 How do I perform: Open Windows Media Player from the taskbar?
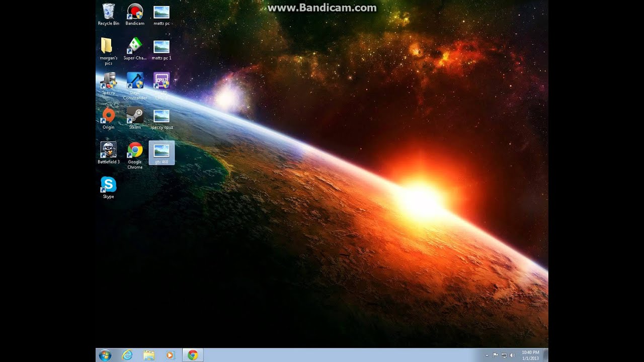[170, 355]
